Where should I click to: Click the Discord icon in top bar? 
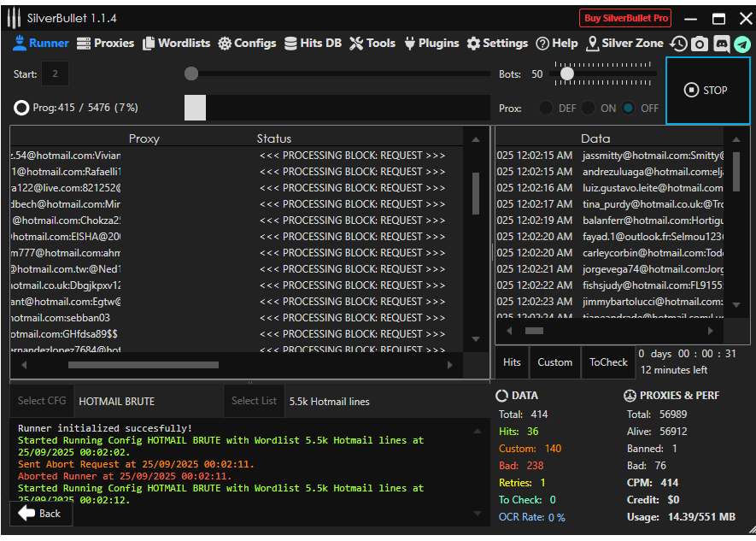pos(722,44)
